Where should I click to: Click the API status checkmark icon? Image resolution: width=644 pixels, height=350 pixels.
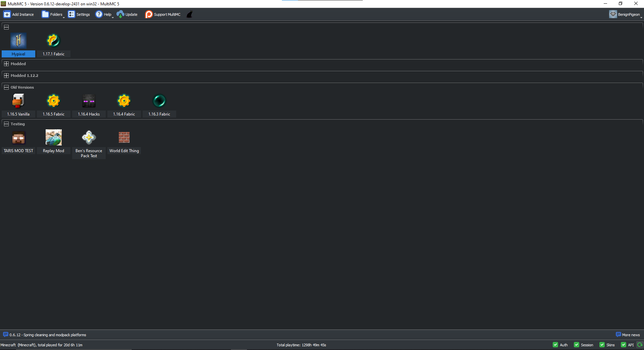click(x=624, y=345)
